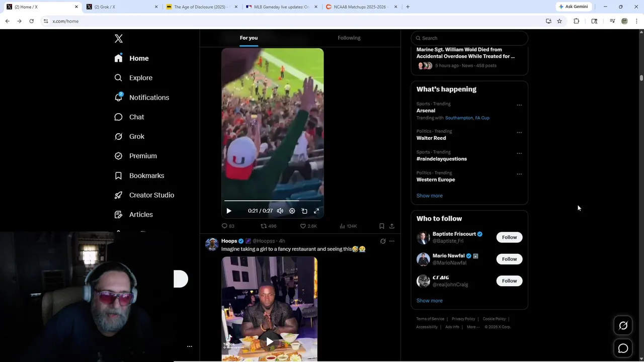Open Hoops profile avatar
Image resolution: width=644 pixels, height=362 pixels.
[212, 244]
